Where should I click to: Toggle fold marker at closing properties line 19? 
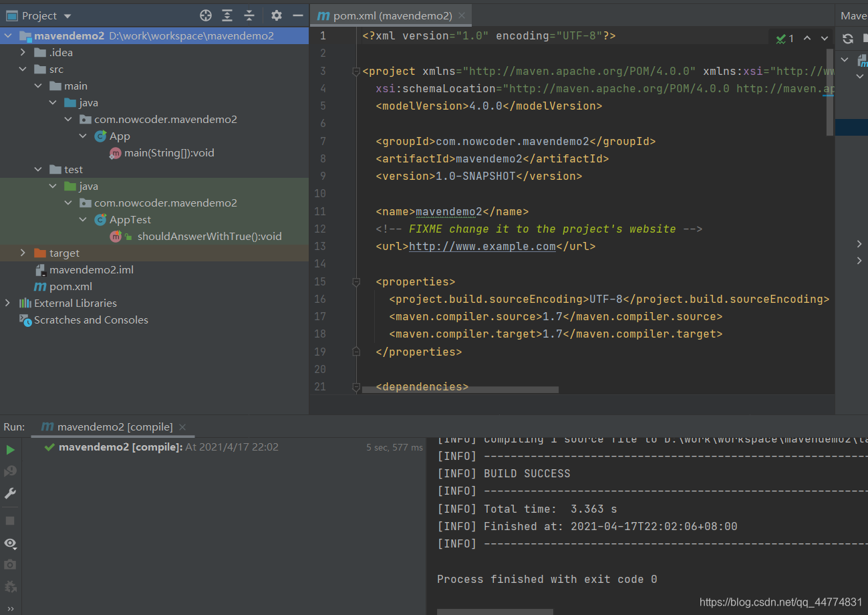[x=356, y=352]
